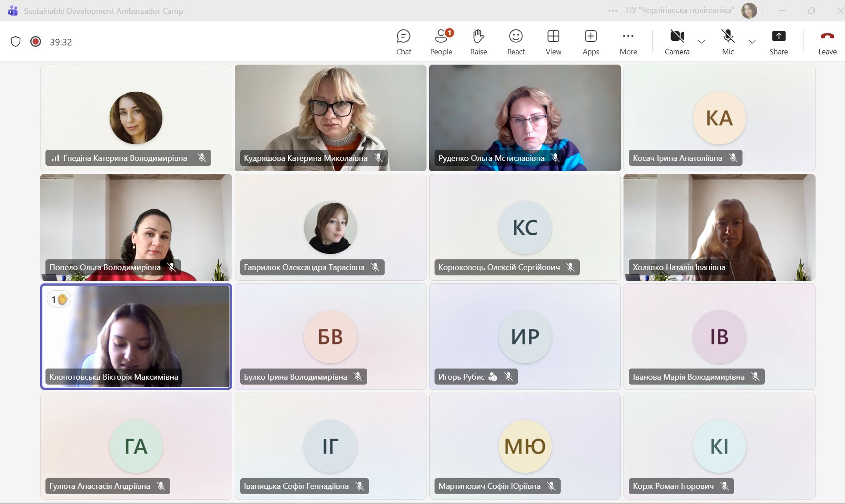Click the shield security icon
Screen dimensions: 845x504
pos(16,42)
